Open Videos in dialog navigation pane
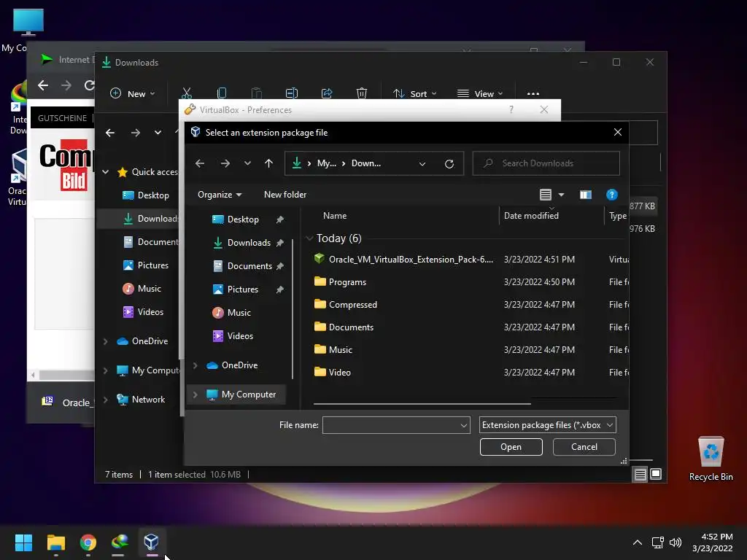Screen dimensions: 747x560 (x=240, y=335)
